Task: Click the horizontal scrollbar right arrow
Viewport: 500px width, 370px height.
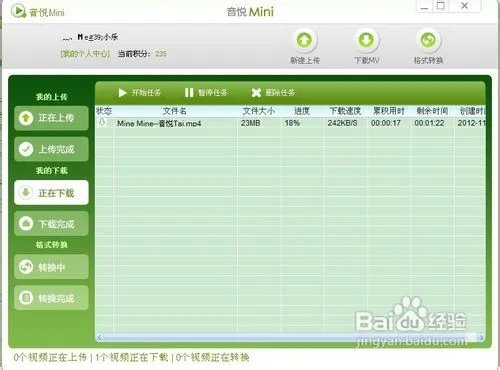Action: coord(481,338)
